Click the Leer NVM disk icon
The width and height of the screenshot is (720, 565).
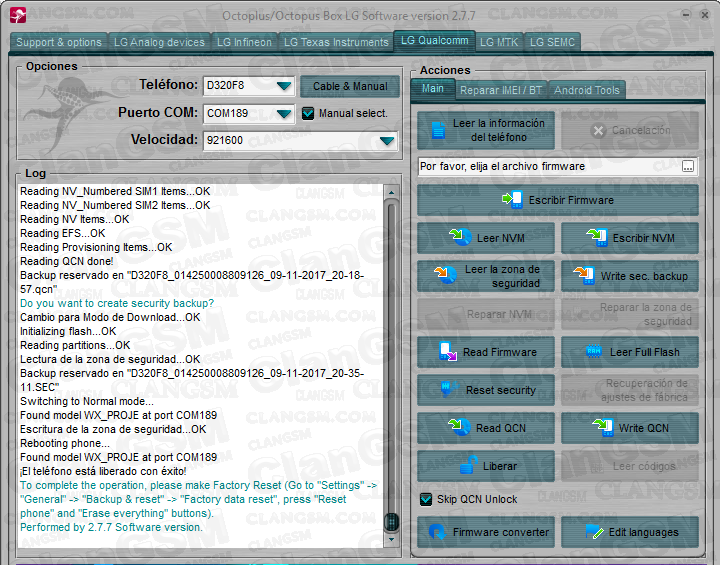tap(460, 237)
